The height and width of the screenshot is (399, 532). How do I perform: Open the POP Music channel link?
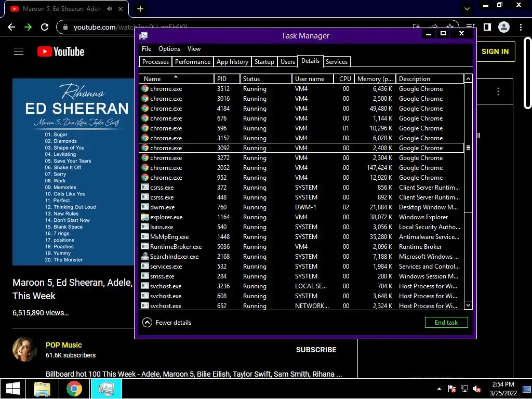click(x=64, y=345)
